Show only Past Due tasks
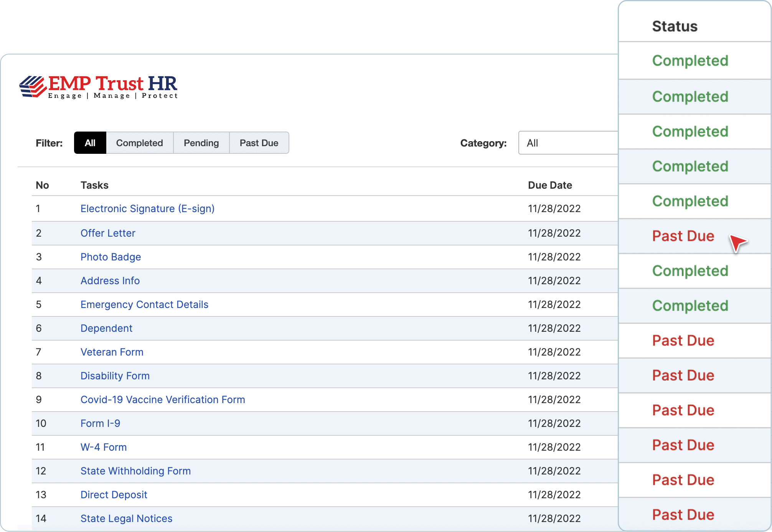Screen dimensions: 772x532 pyautogui.click(x=259, y=143)
